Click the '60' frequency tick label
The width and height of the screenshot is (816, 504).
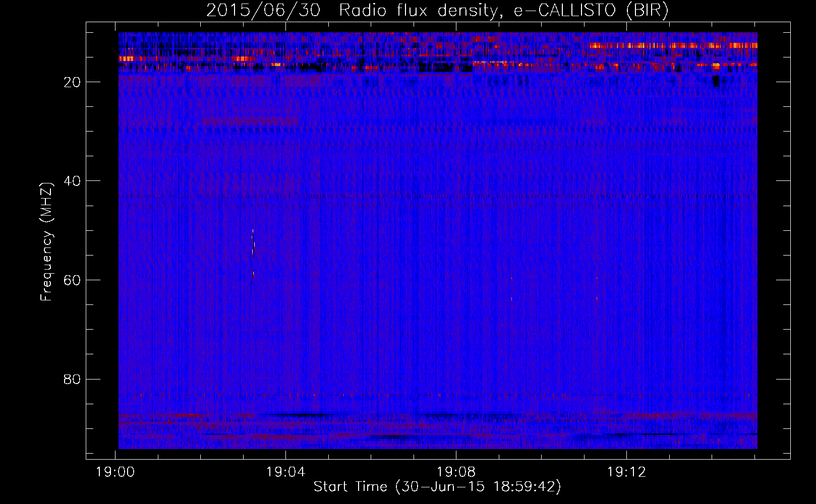click(x=73, y=280)
